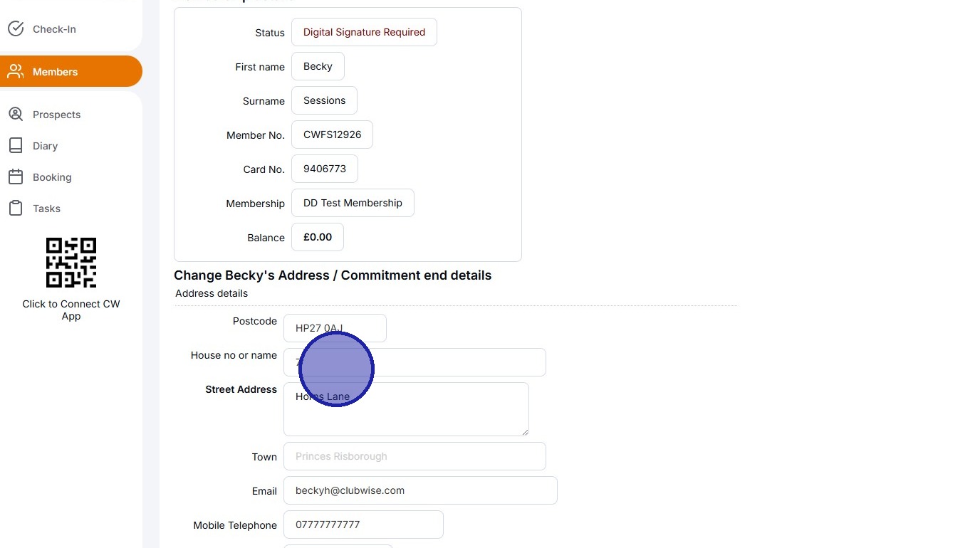Click the Booking calendar icon
The width and height of the screenshot is (980, 548).
click(16, 177)
